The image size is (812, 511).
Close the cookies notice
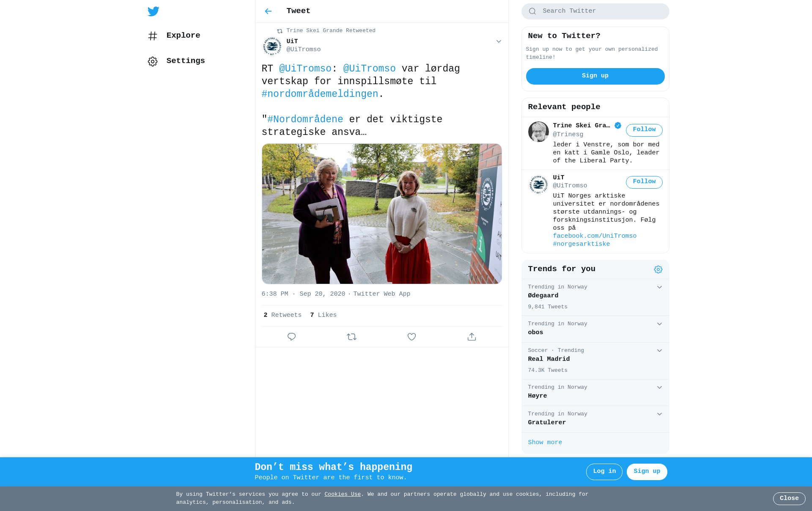click(789, 499)
